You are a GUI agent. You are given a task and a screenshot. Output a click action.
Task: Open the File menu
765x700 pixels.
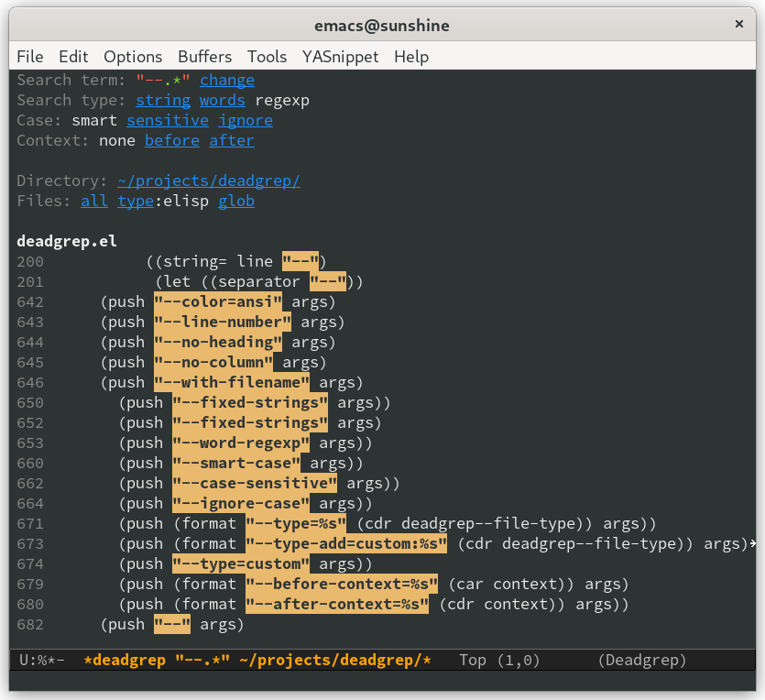point(29,57)
